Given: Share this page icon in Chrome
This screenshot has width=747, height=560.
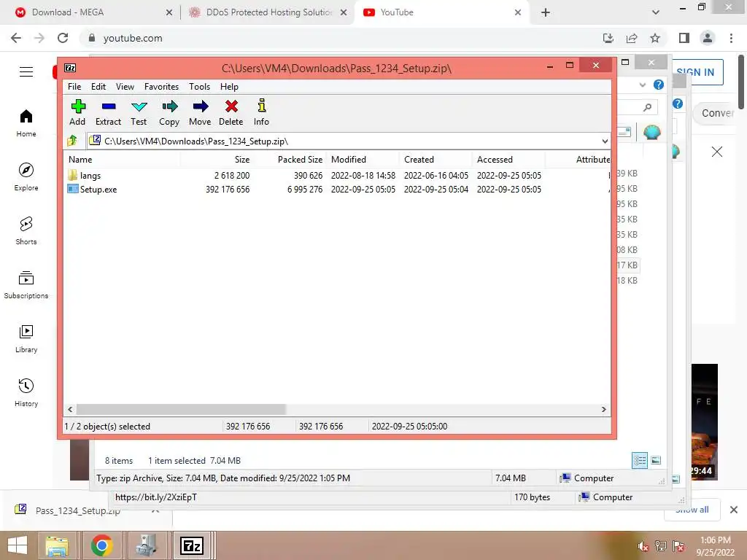Looking at the screenshot, I should 632,38.
